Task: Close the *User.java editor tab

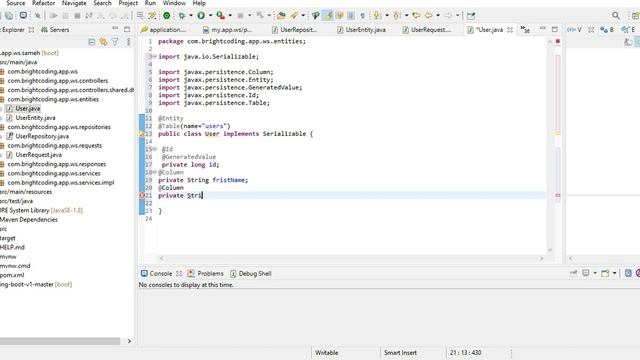Action: pos(510,30)
